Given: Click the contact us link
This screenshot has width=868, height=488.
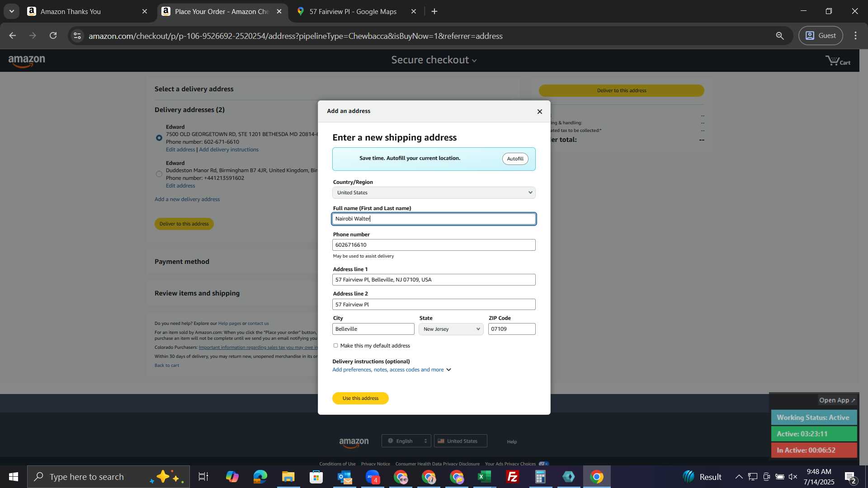Looking at the screenshot, I should (x=258, y=324).
